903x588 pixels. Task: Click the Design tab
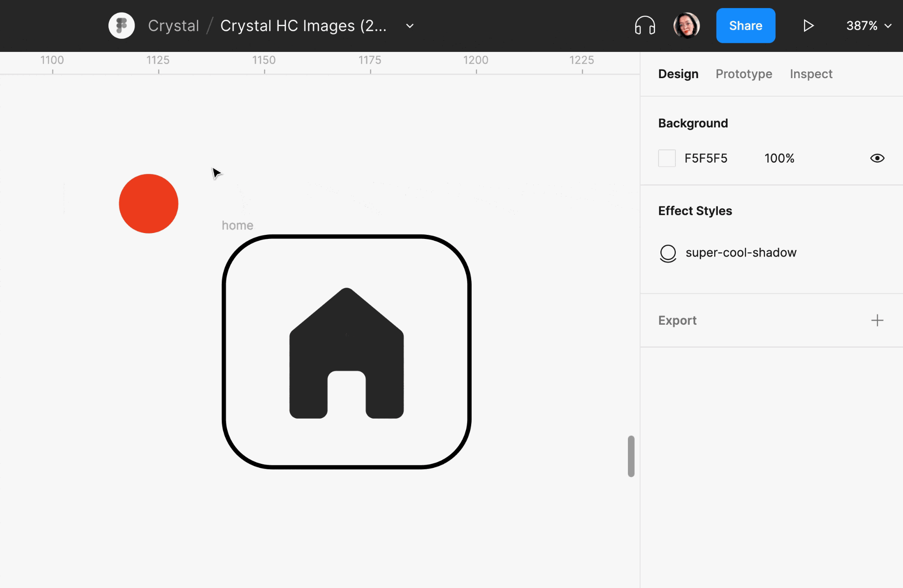[x=678, y=73]
